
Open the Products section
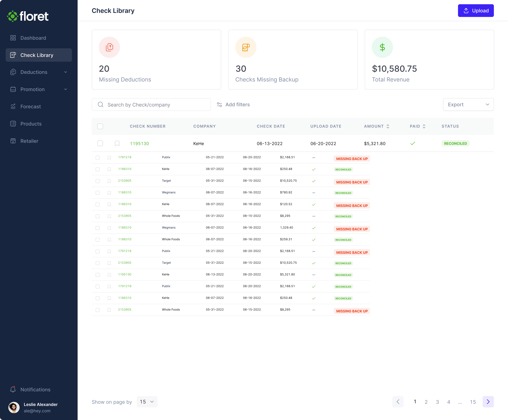point(31,124)
